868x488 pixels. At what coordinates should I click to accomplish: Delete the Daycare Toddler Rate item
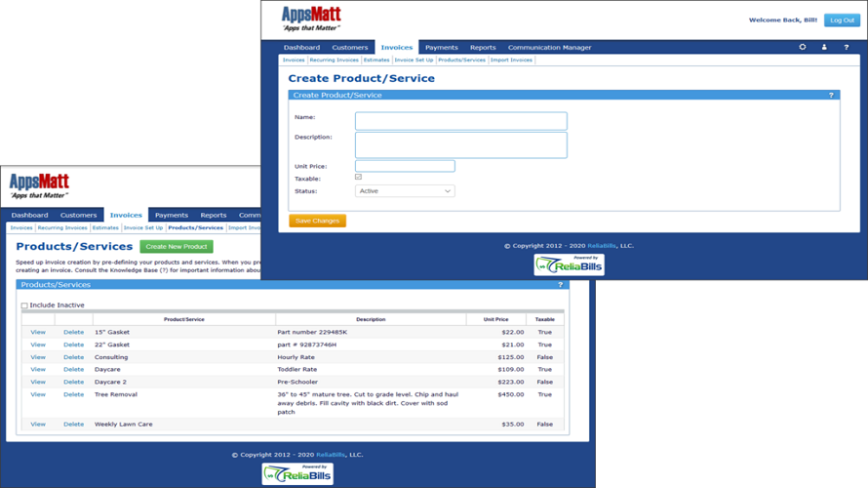[x=73, y=370]
